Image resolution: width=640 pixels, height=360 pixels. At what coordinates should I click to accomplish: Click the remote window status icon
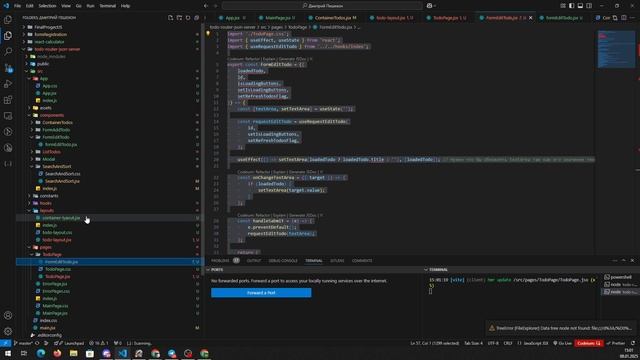click(5, 343)
